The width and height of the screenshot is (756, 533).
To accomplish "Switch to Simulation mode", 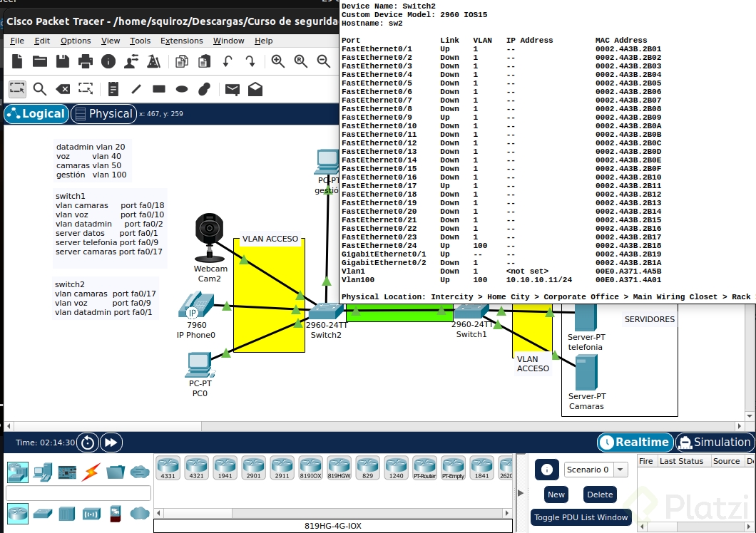I will (715, 442).
